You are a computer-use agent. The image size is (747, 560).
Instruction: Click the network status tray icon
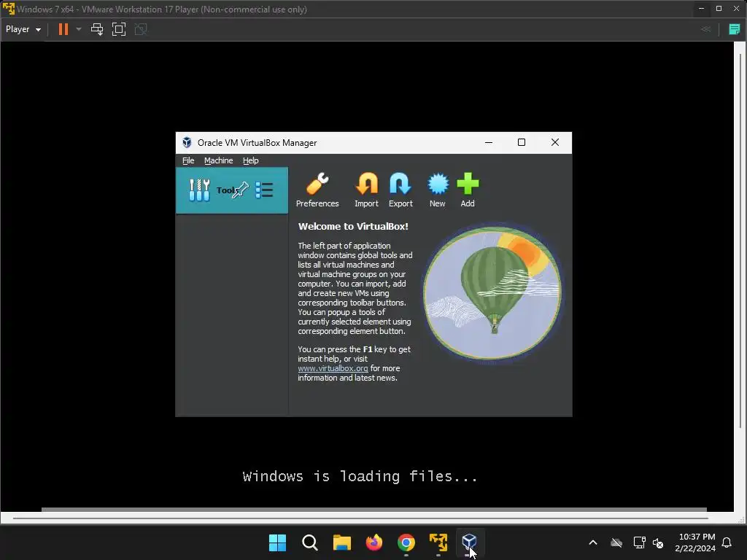(x=639, y=542)
